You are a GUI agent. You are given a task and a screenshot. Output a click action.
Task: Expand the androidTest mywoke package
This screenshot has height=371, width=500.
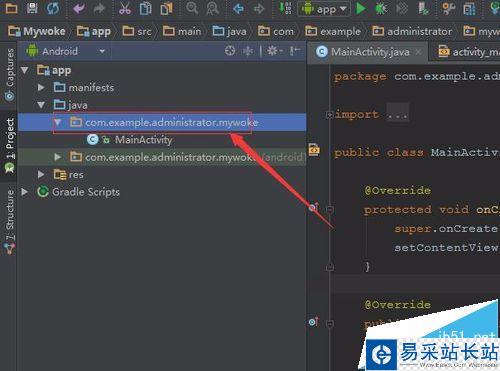(58, 157)
